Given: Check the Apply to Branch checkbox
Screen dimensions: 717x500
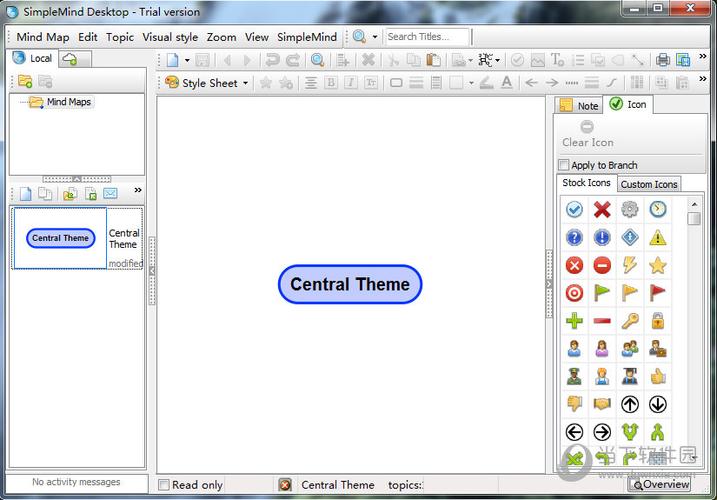Looking at the screenshot, I should pos(564,165).
